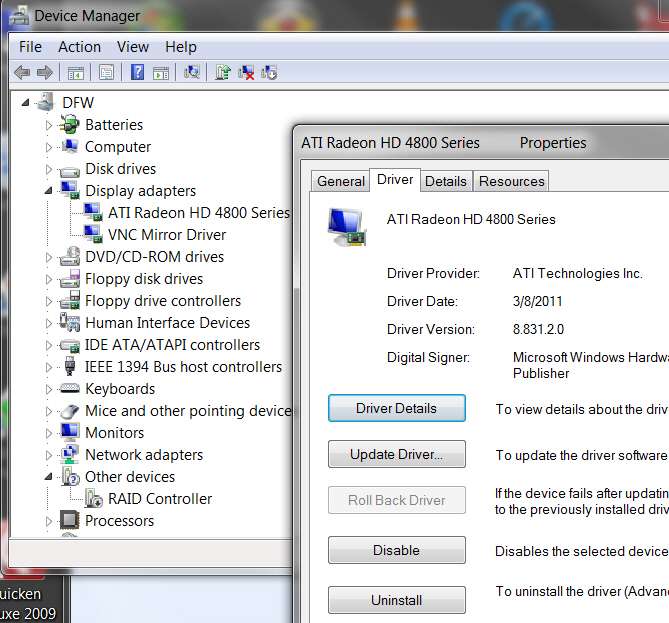Select the RAID Controller tree entry
The image size is (669, 623).
[160, 498]
